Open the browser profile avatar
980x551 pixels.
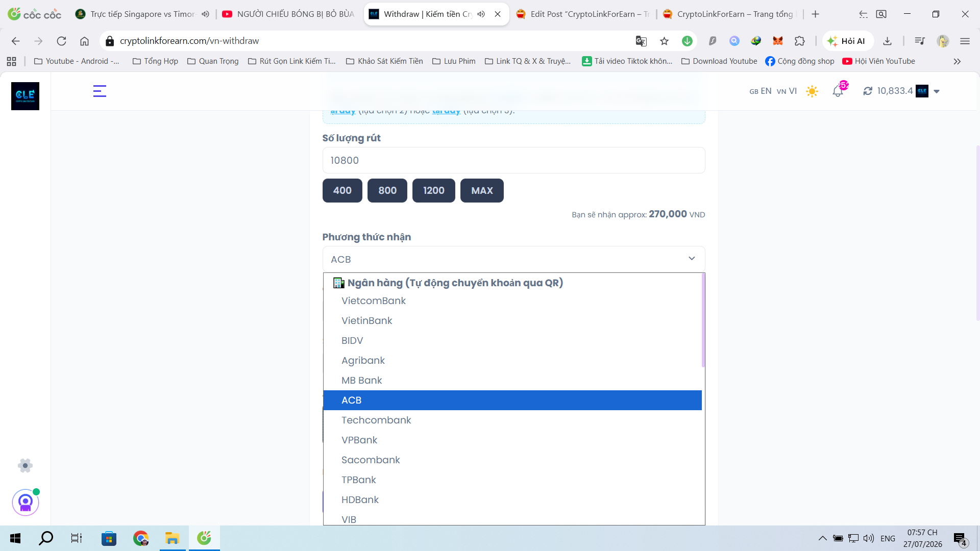[x=943, y=41]
